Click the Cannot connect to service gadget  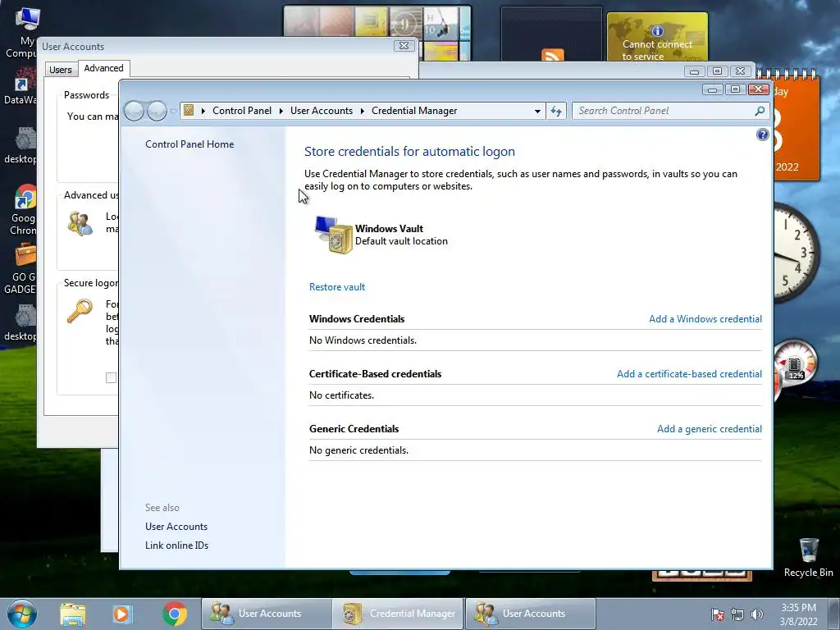[x=657, y=36]
